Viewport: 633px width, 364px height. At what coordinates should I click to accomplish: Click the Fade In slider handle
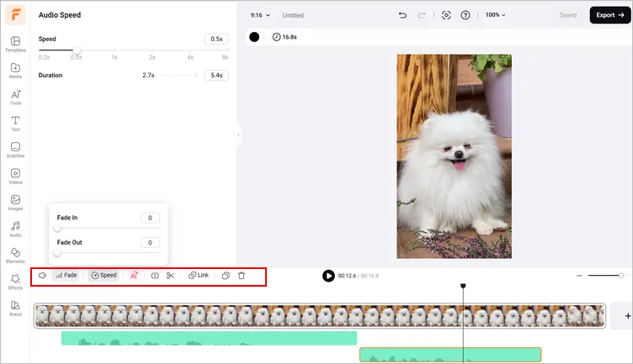(57, 228)
